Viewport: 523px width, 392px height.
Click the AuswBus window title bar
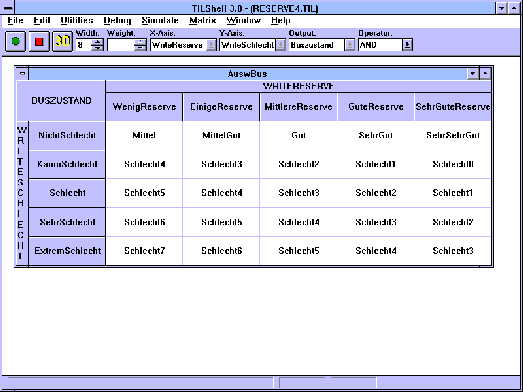tap(248, 74)
